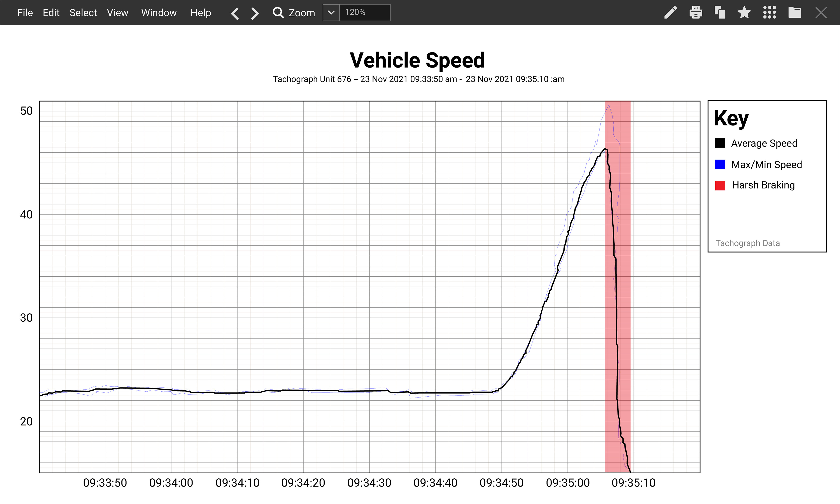Close the viewer with X icon

pyautogui.click(x=821, y=13)
